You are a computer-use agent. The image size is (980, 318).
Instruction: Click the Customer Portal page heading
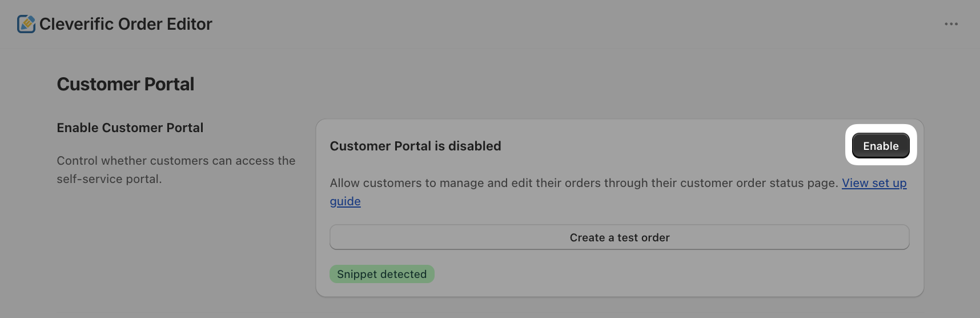pos(126,84)
